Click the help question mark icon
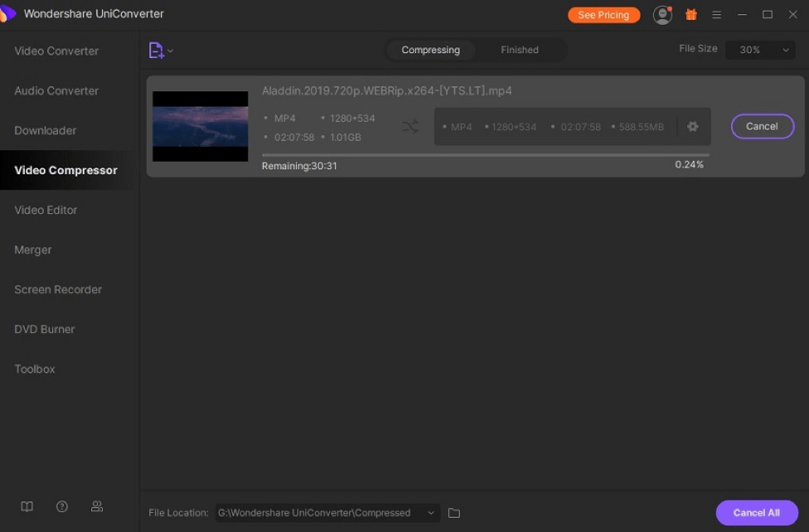 (62, 506)
